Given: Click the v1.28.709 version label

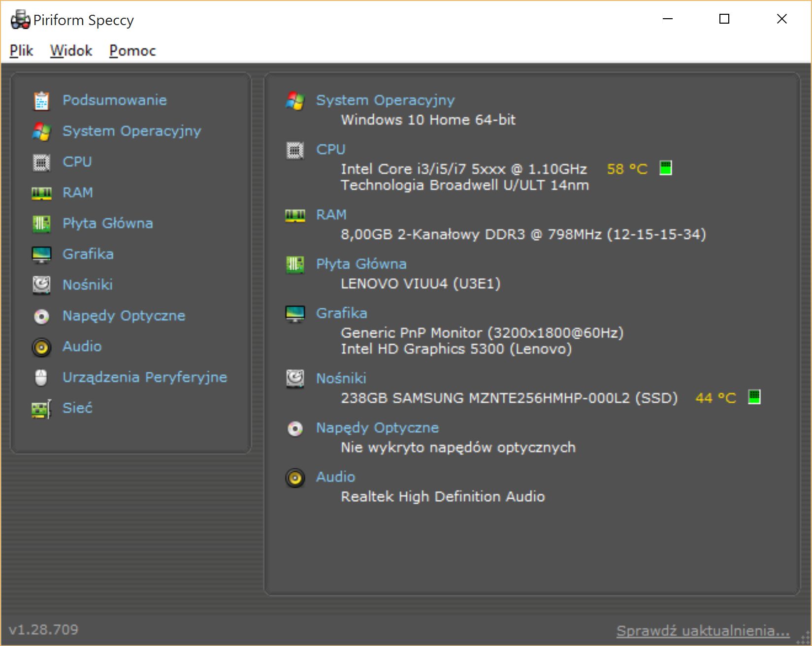Looking at the screenshot, I should (x=43, y=629).
